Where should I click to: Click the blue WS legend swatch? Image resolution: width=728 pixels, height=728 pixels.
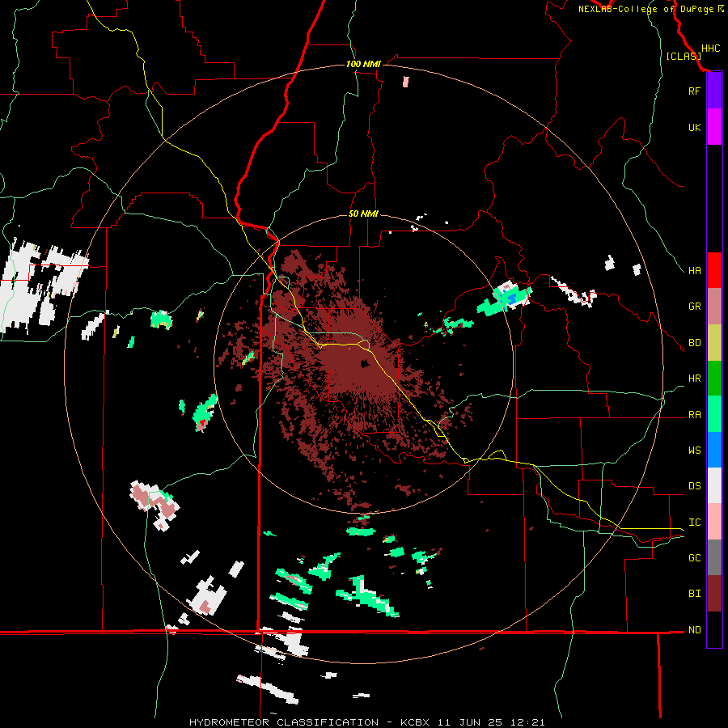pyautogui.click(x=714, y=450)
